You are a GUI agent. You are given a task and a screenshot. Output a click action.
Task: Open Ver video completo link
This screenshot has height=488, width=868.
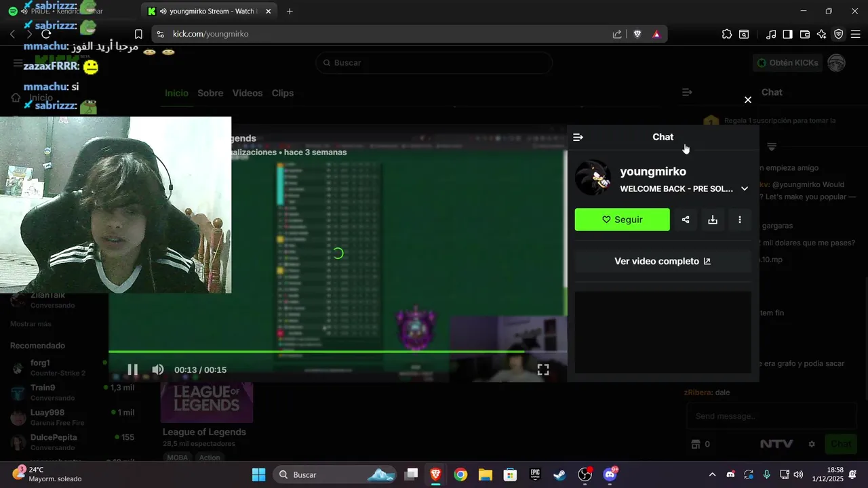[663, 261]
